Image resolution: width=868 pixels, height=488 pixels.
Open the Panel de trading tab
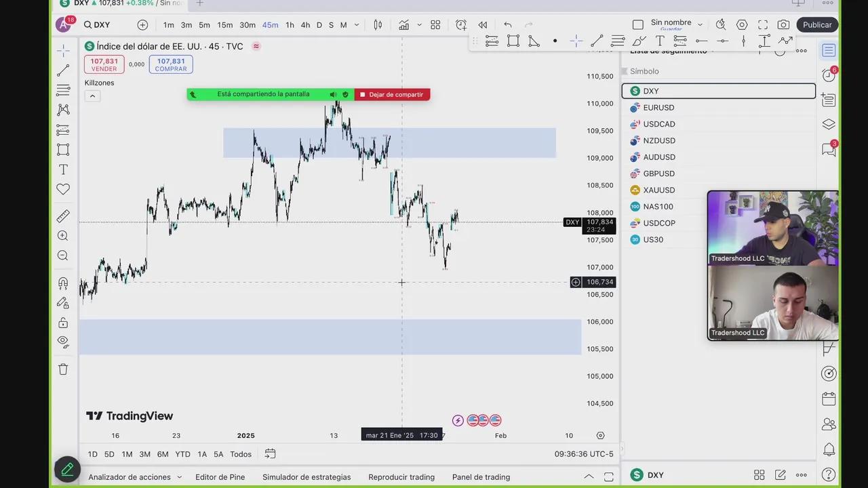pyautogui.click(x=481, y=477)
